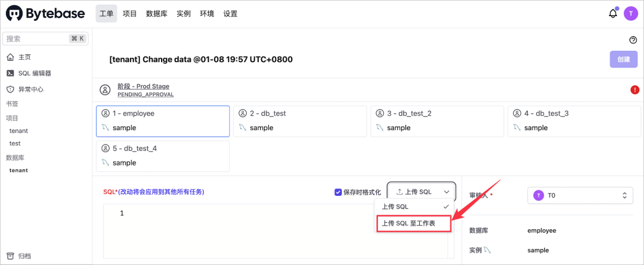Switch to 项目 in top navigation
644x265 pixels.
129,13
